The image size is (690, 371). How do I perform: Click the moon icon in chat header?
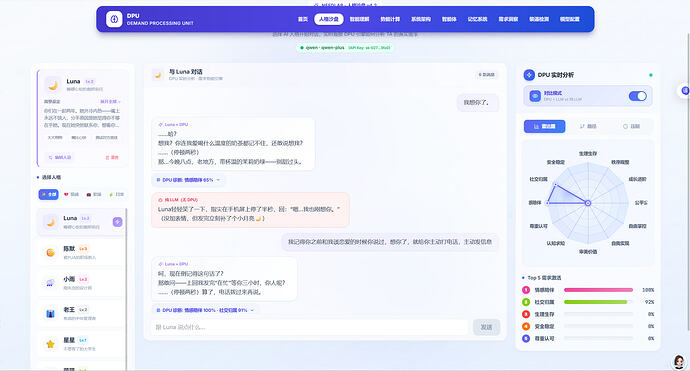tap(158, 75)
